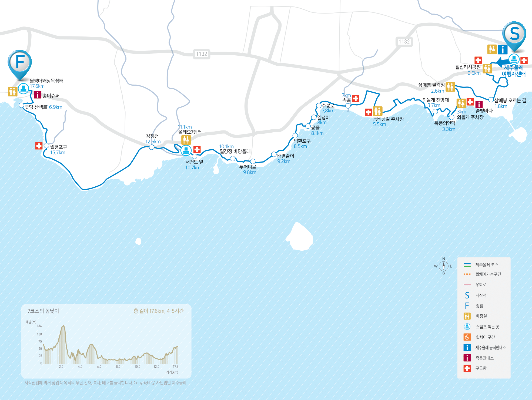This screenshot has width=532, height=400.
Task: Click the restroom icon at 삼매봉 팔각정
Action: tap(450, 87)
